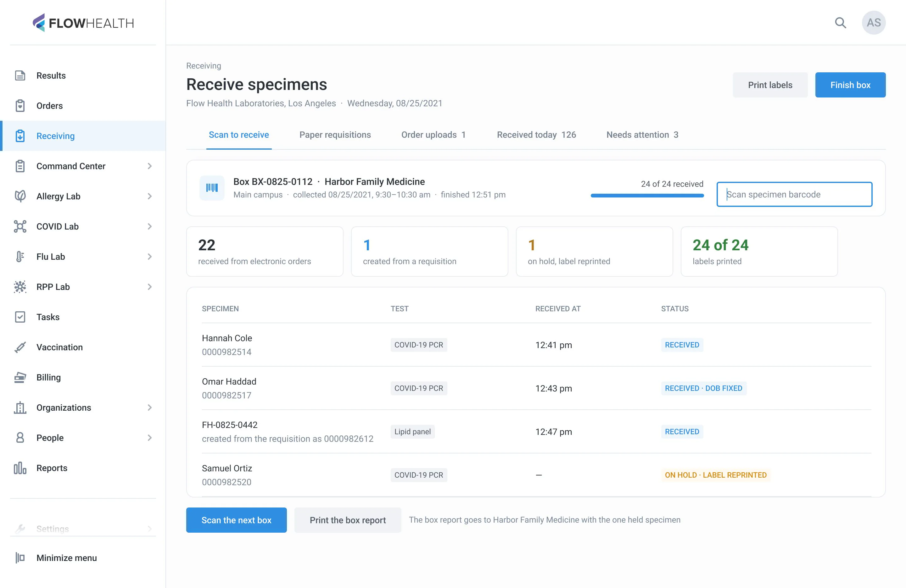Click the box barcode icon
Image resolution: width=906 pixels, height=588 pixels.
[212, 188]
